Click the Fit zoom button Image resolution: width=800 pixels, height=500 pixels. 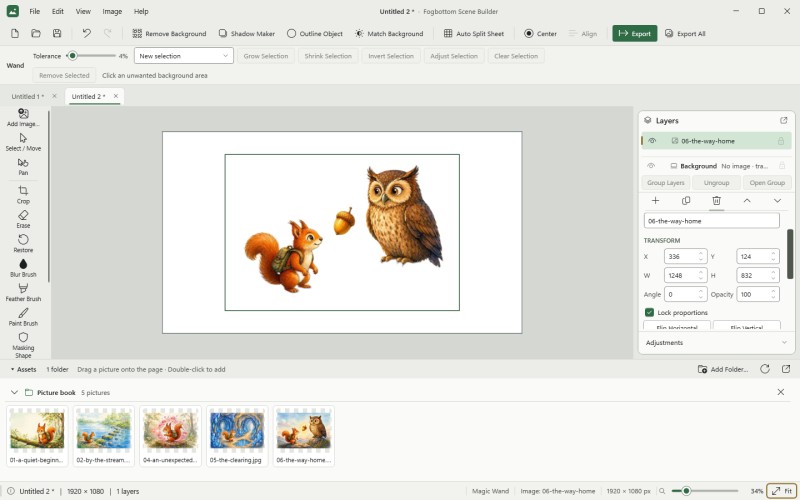pos(782,491)
